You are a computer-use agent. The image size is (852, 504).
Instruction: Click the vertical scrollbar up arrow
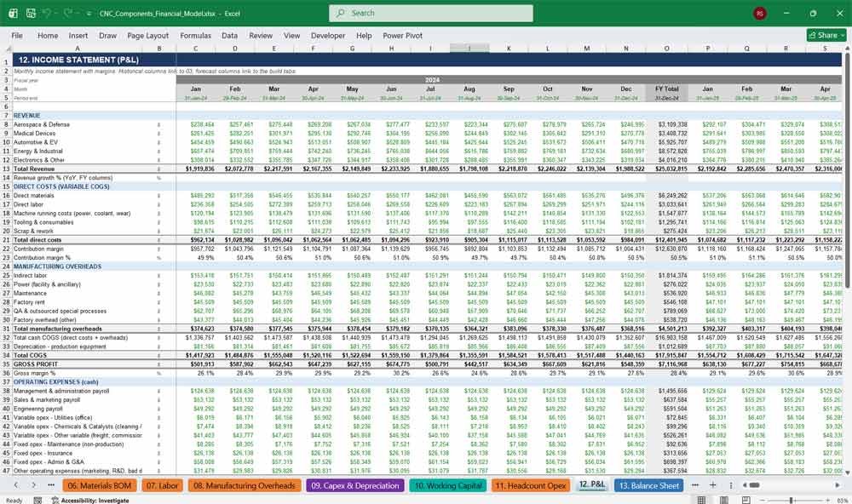847,49
